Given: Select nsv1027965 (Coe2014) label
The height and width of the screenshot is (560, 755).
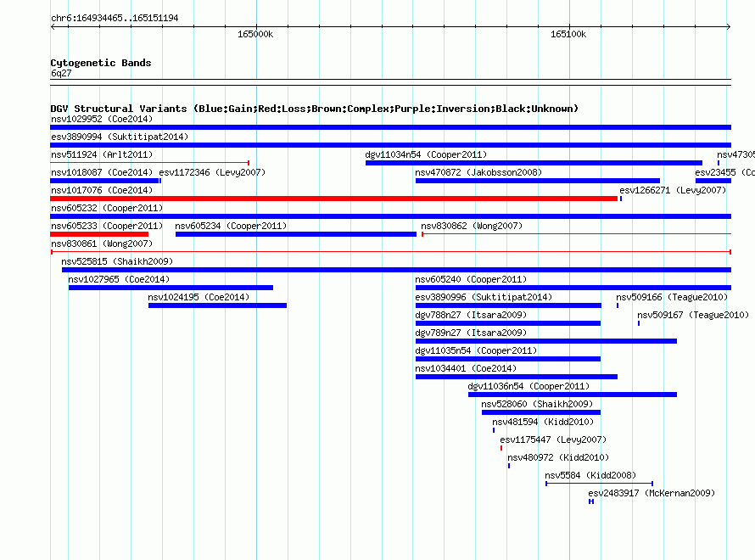Looking at the screenshot, I should point(119,279).
